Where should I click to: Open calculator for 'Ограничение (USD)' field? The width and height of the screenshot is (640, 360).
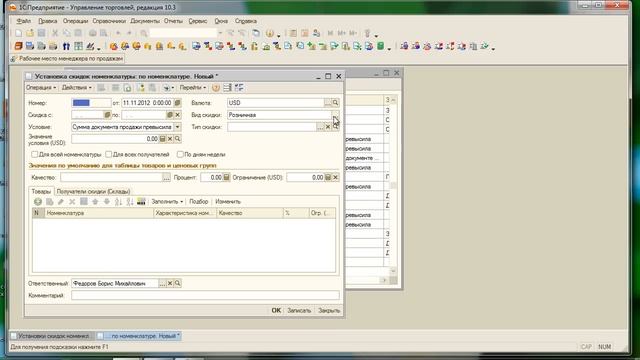(x=328, y=177)
